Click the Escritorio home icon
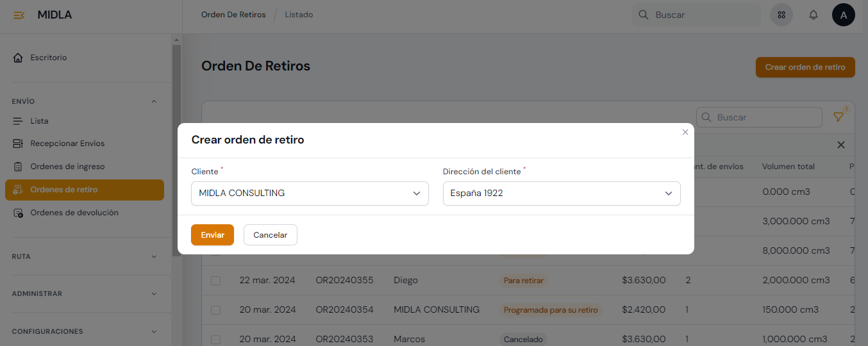This screenshot has width=868, height=346. pos(18,58)
